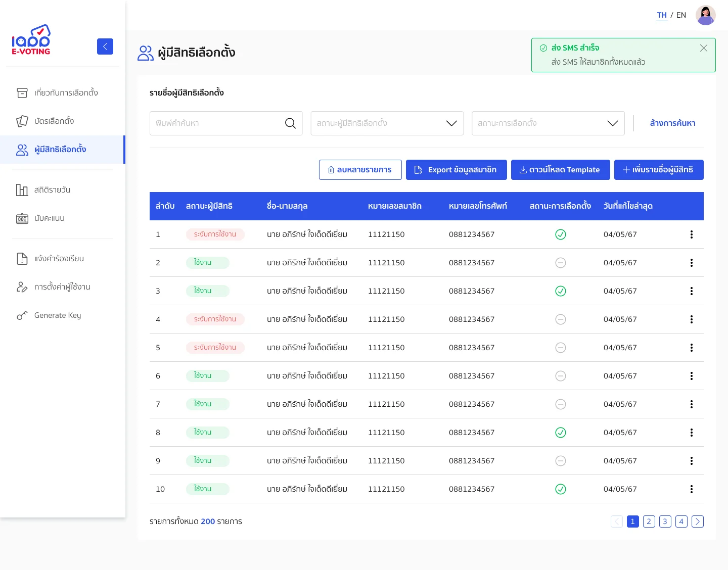Collapse the sidebar with the chevron button
The width and height of the screenshot is (728, 570).
coord(105,46)
